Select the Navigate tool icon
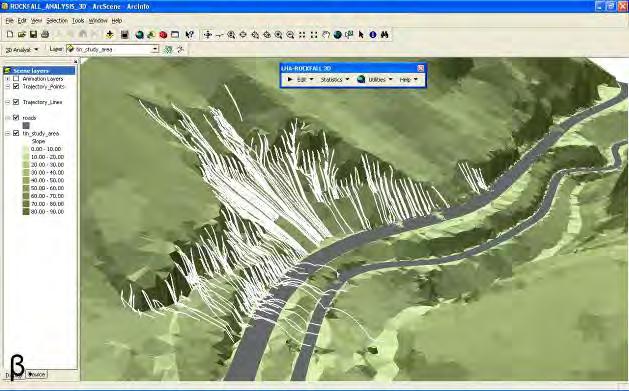 [207, 35]
